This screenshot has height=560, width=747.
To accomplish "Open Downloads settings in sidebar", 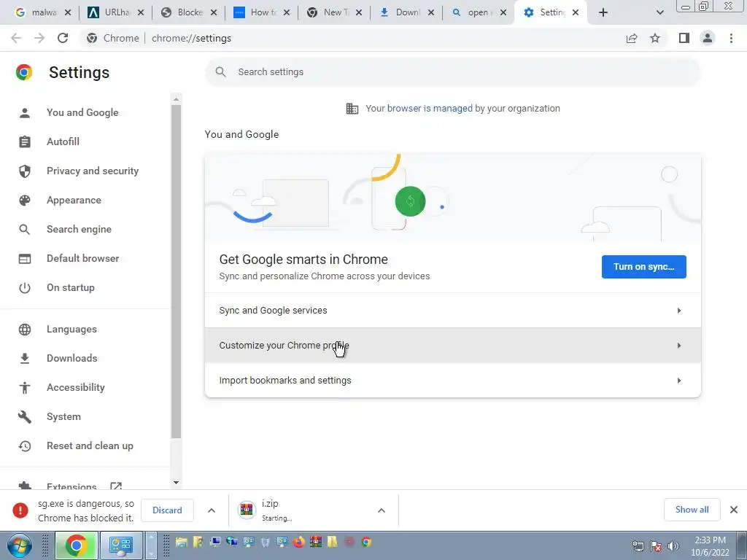I will (72, 358).
